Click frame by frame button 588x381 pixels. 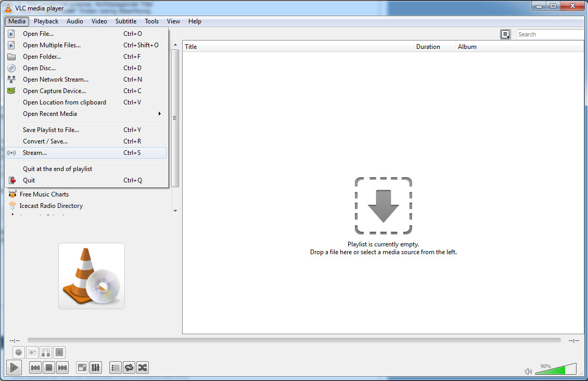point(59,352)
